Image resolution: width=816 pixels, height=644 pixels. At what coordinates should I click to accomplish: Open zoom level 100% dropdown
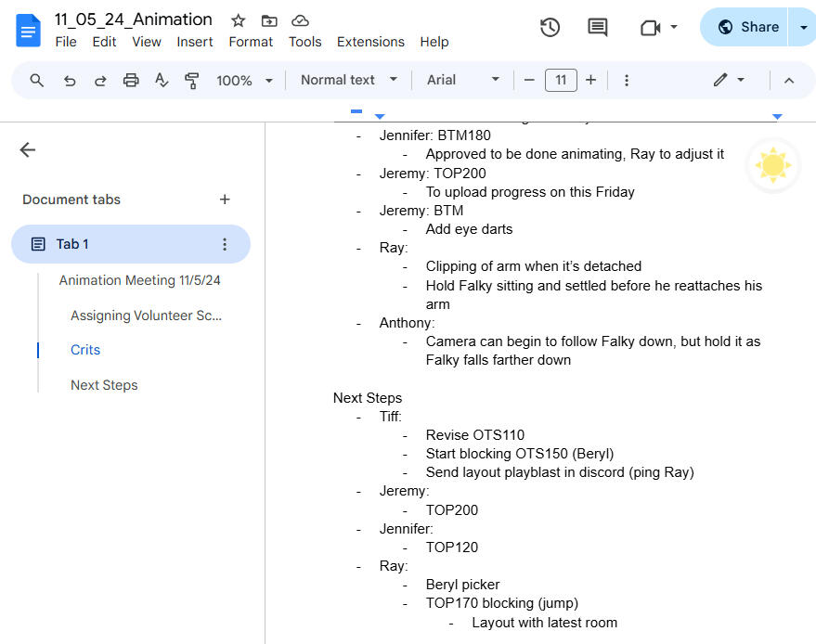[x=244, y=81]
